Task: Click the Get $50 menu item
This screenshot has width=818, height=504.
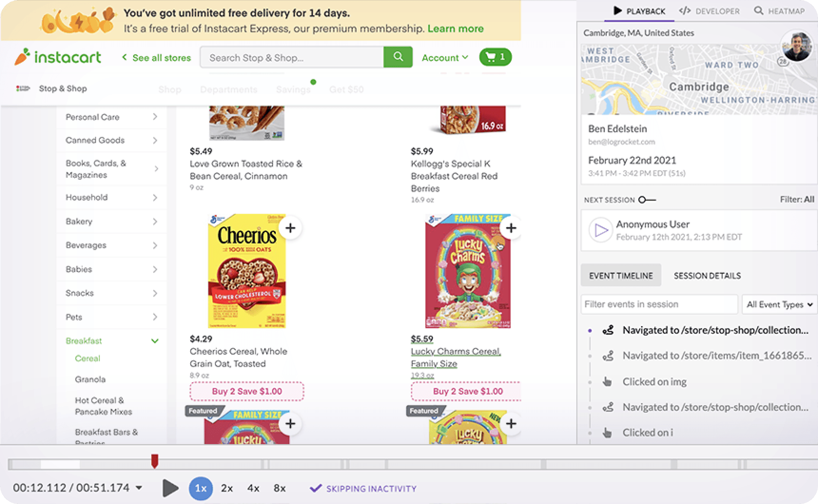Action: pyautogui.click(x=346, y=89)
